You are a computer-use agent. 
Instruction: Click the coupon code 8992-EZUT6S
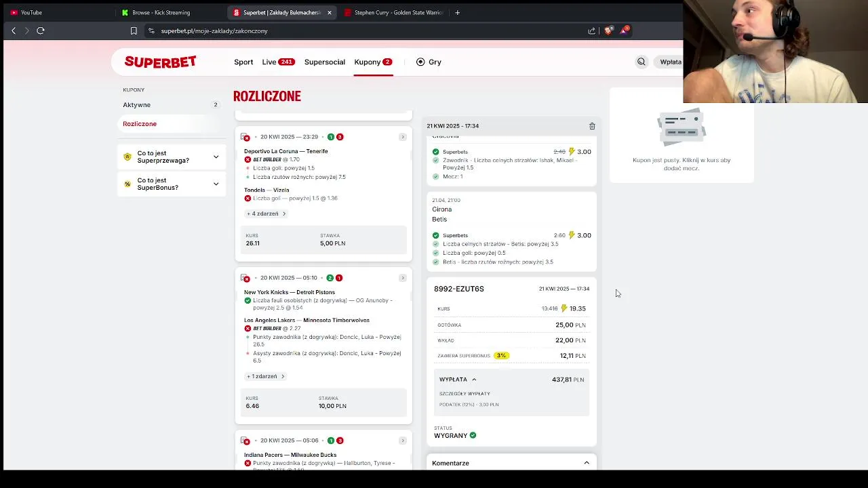[459, 289]
